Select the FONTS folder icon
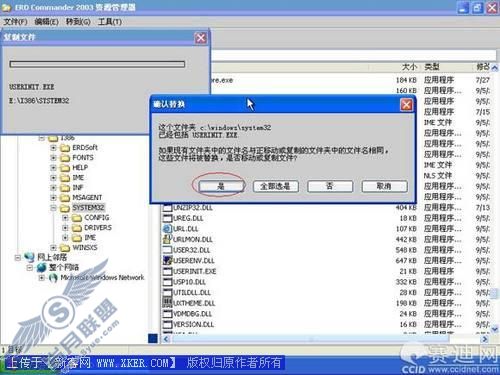The height and width of the screenshot is (375, 500). 65,158
